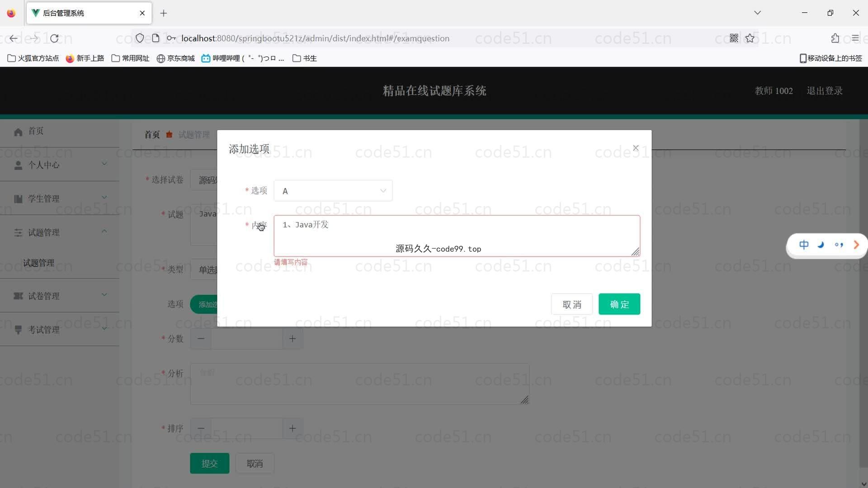Confirm with the 确定 button
868x488 pixels.
pyautogui.click(x=619, y=304)
